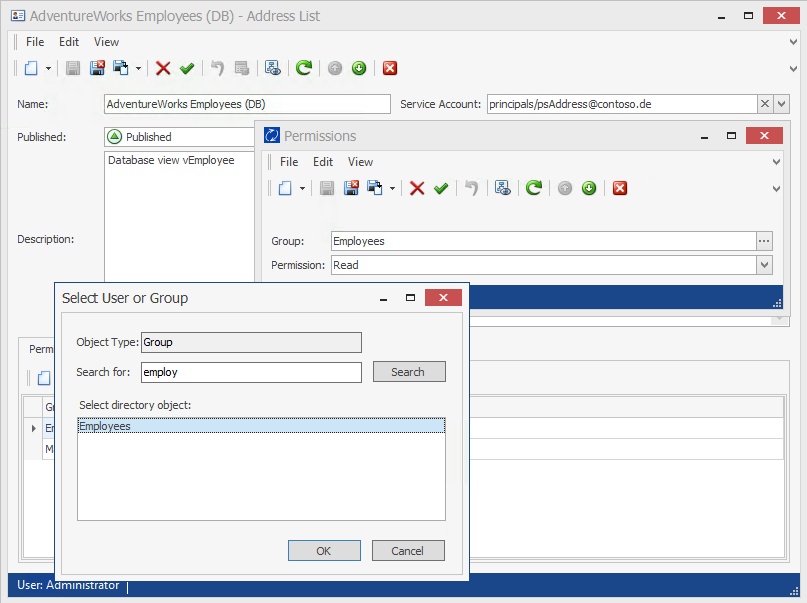Open View menu in Address List window
Image resolution: width=807 pixels, height=603 pixels.
(x=106, y=42)
